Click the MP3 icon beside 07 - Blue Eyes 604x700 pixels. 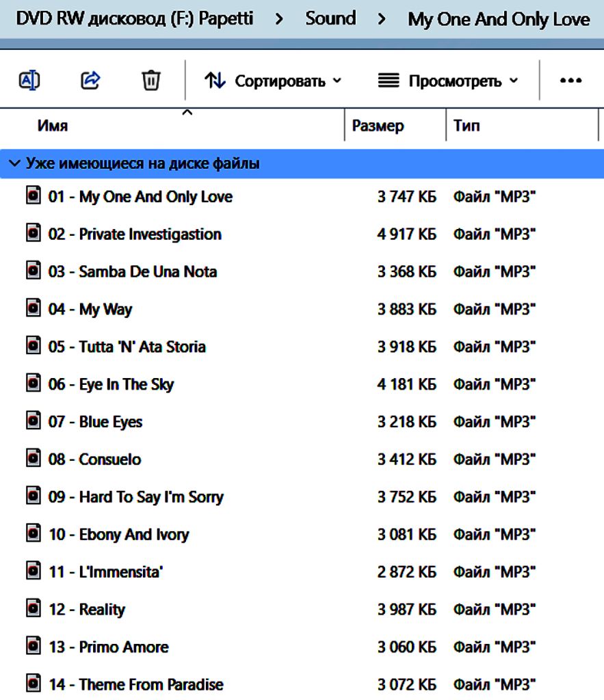pos(34,420)
